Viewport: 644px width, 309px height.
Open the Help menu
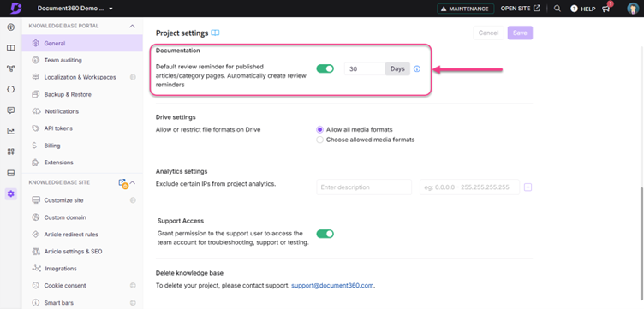(x=583, y=9)
